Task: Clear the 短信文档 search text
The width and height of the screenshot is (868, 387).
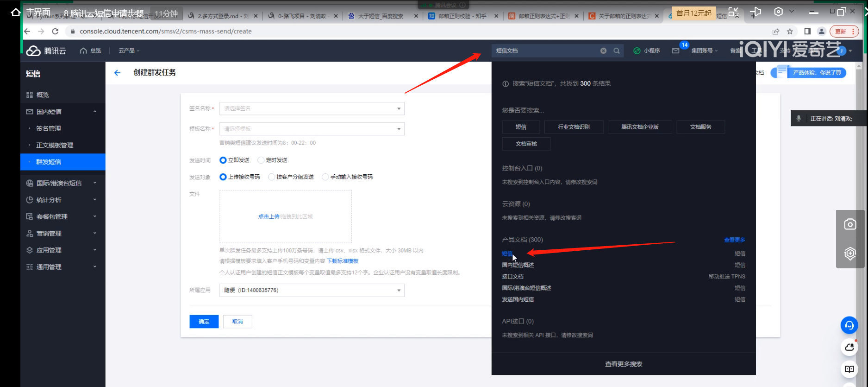Action: [603, 51]
